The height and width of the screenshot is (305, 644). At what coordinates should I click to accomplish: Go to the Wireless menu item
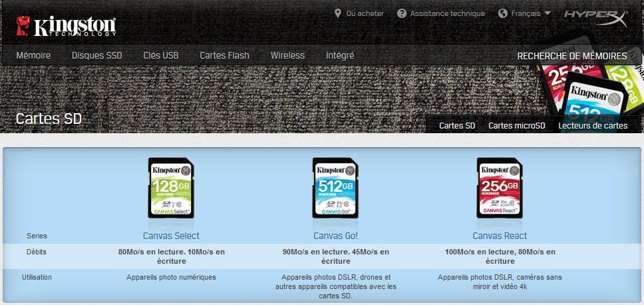click(287, 55)
